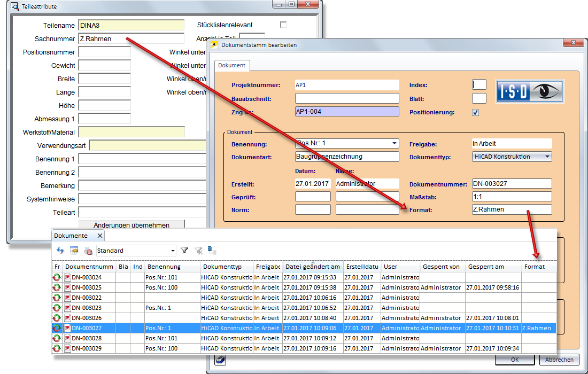Image resolution: width=588 pixels, height=374 pixels.
Task: Expand the Benennung combo box
Action: (x=394, y=144)
